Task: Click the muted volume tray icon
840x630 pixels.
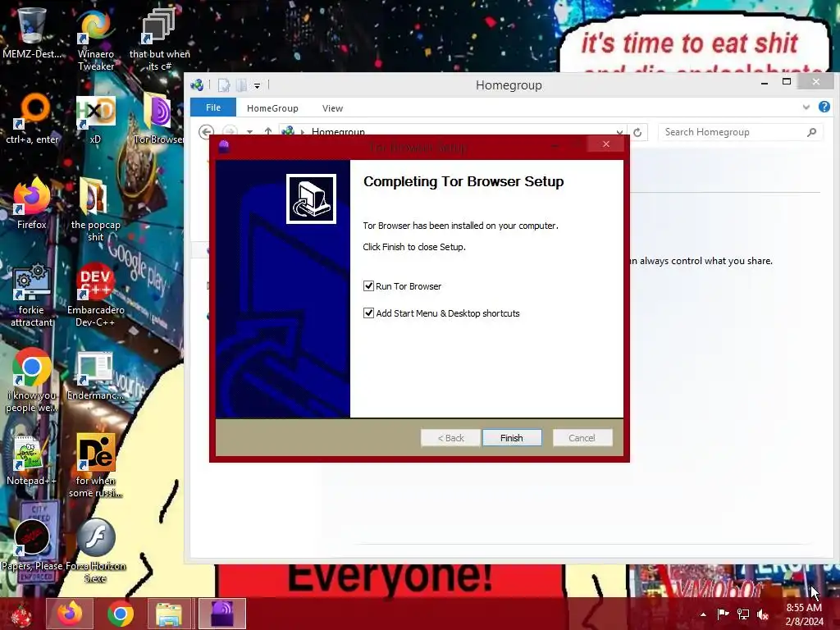Action: 763,614
